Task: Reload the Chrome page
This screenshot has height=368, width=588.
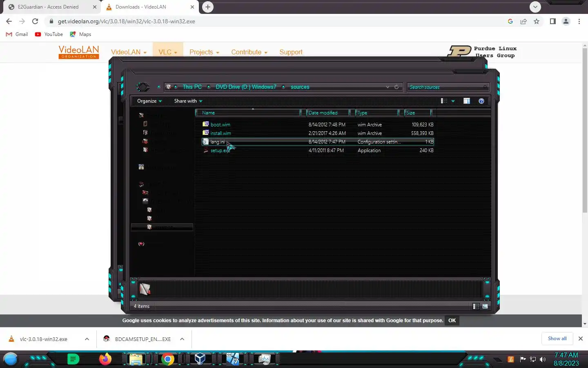Action: [x=35, y=21]
